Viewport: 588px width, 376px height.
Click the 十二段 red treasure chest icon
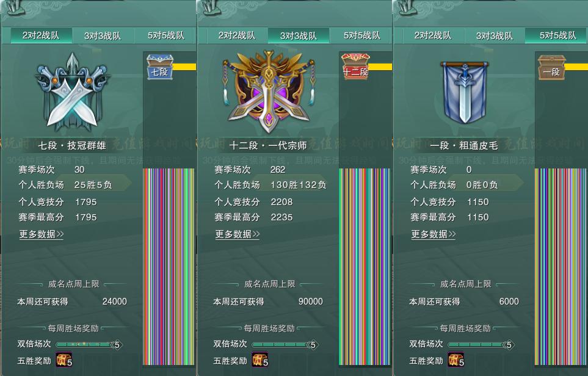355,67
